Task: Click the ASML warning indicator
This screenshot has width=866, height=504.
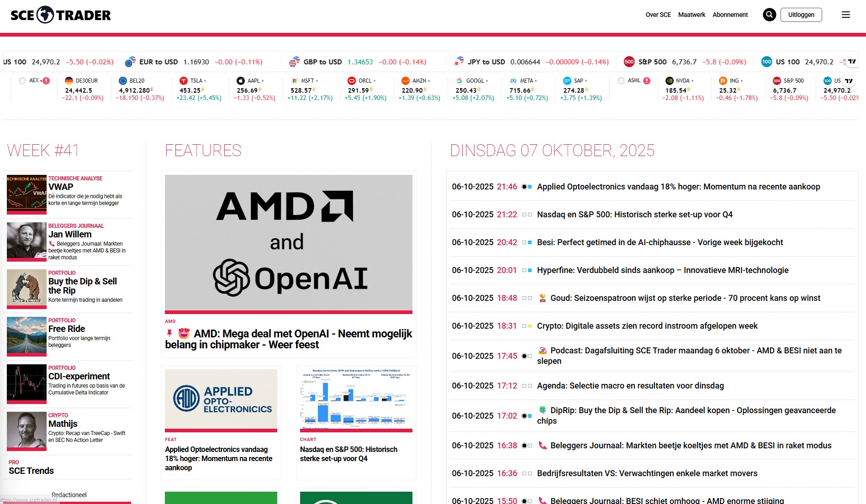Action: [x=646, y=81]
